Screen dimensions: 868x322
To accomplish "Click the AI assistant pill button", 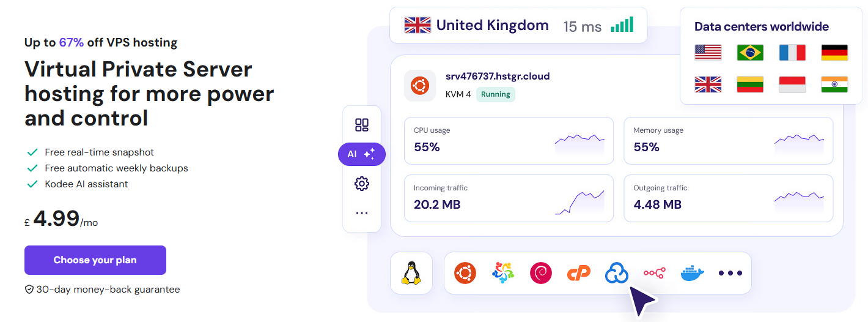I will [361, 154].
